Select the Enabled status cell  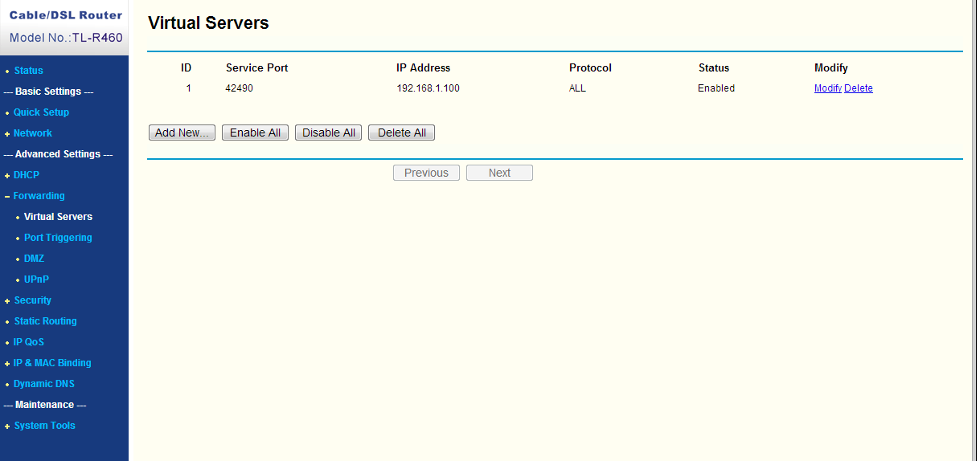click(x=716, y=88)
